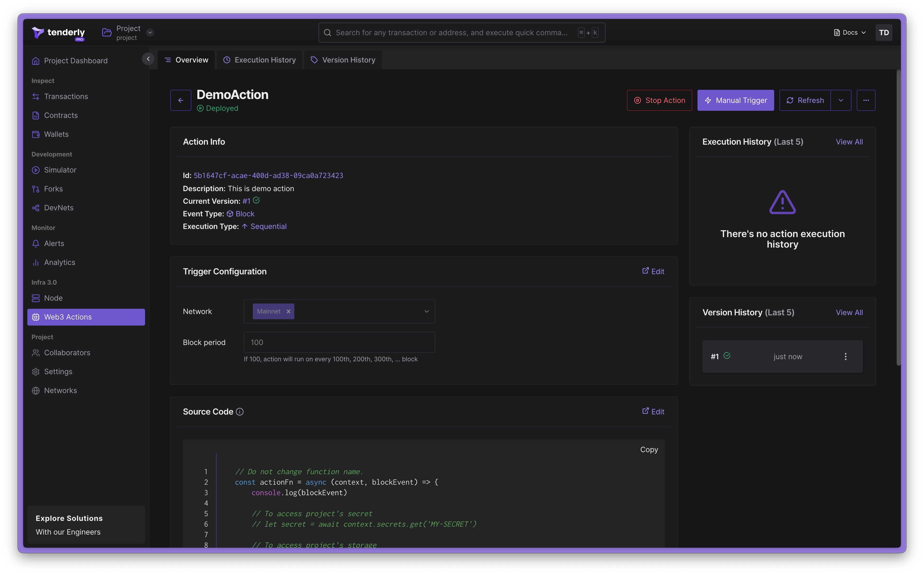The image size is (924, 575).
Task: Click the Alerts monitor icon
Action: [x=36, y=243]
